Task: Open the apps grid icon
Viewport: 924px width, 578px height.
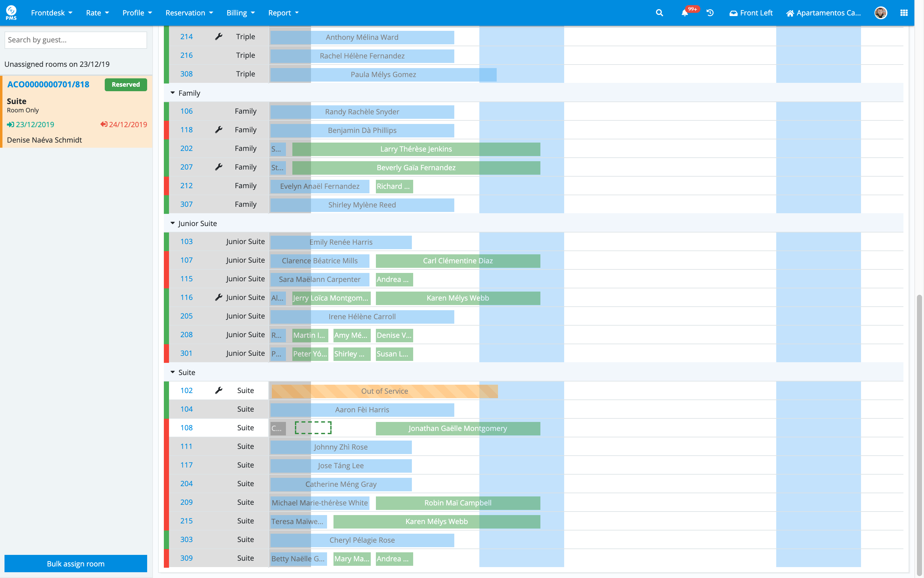Action: tap(904, 13)
